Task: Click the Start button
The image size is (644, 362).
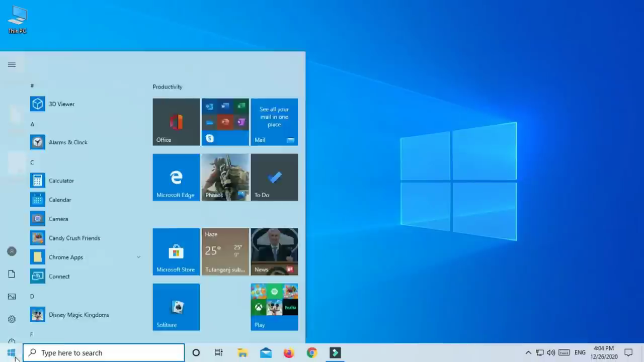Action: [x=11, y=353]
